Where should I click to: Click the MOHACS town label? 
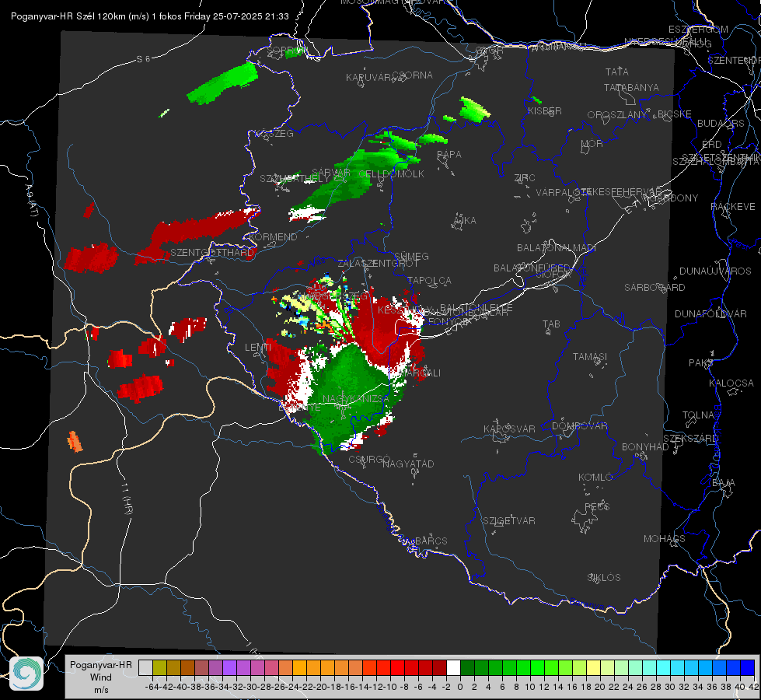[x=665, y=539]
